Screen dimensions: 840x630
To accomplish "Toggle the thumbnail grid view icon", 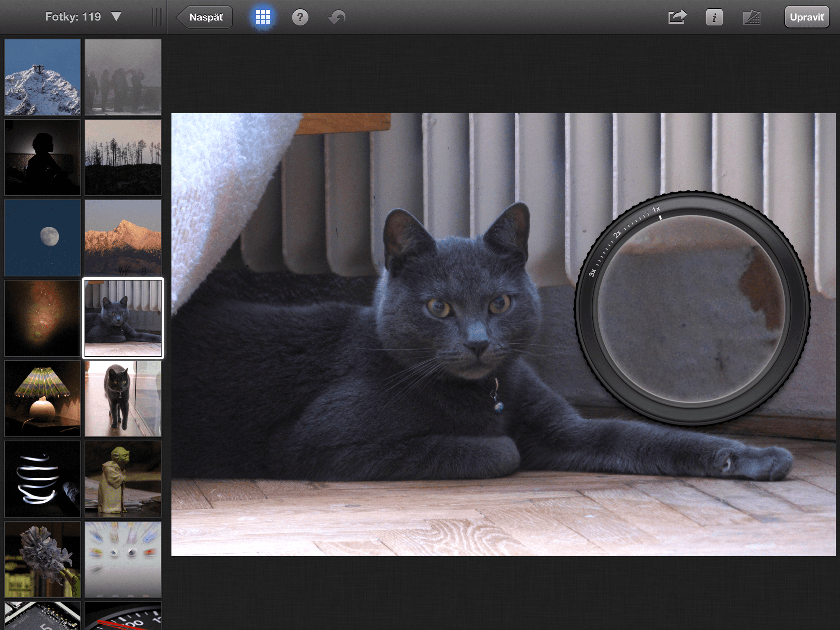I will [x=262, y=17].
